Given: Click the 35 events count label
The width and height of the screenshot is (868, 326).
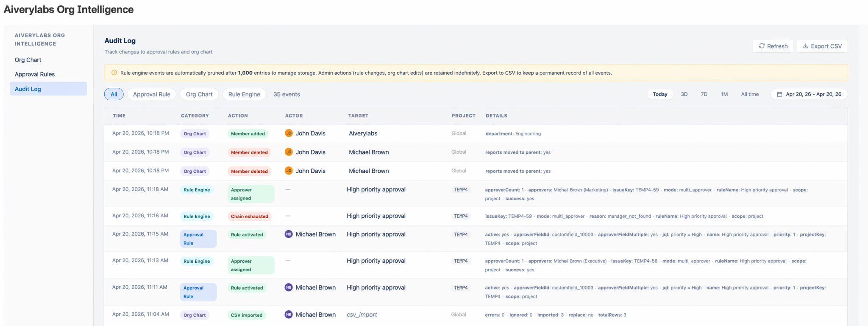Looking at the screenshot, I should coord(287,94).
